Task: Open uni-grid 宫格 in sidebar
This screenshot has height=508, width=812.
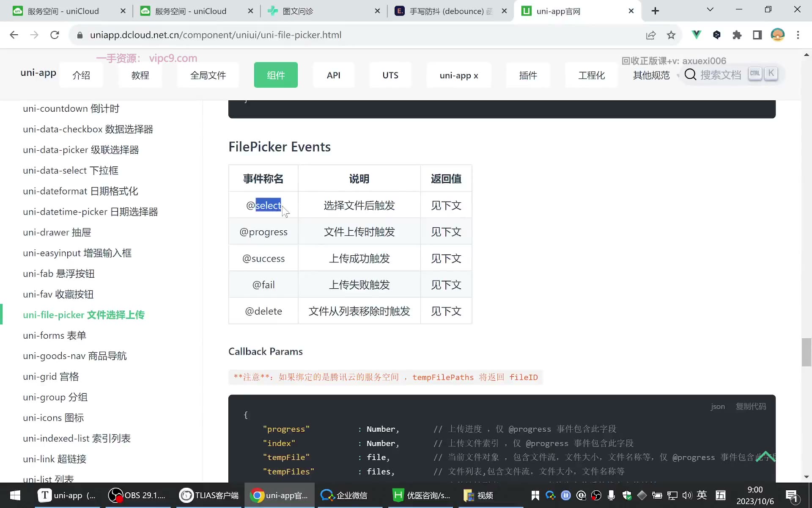Action: point(51,377)
